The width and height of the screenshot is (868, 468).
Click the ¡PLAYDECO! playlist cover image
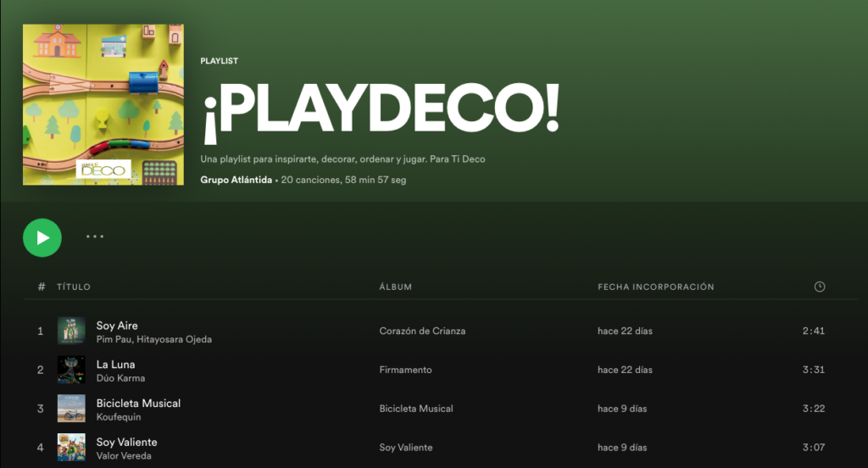[103, 104]
